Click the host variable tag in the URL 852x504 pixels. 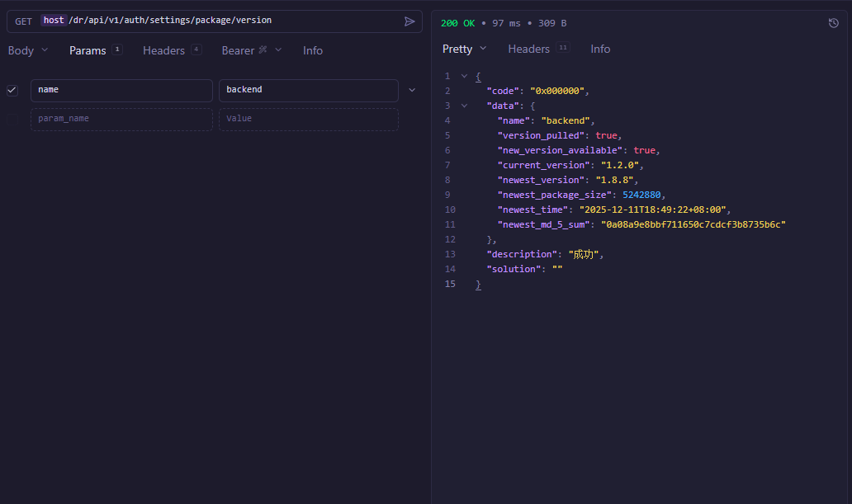pos(54,21)
